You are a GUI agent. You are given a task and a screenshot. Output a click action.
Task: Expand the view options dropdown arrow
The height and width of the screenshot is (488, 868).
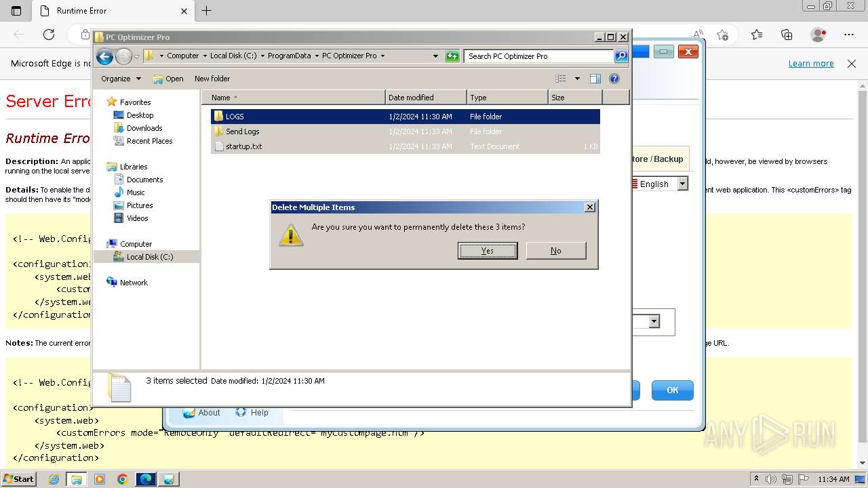(577, 79)
